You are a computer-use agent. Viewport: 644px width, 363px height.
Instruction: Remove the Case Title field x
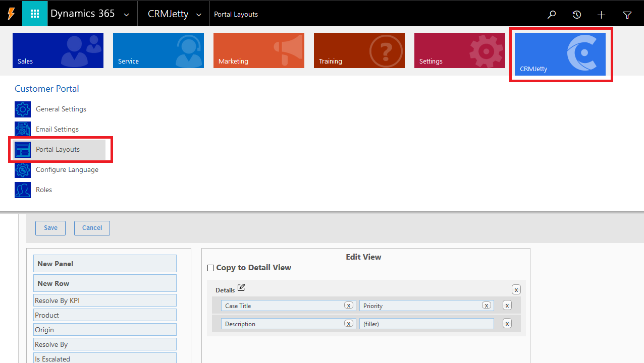(x=349, y=306)
